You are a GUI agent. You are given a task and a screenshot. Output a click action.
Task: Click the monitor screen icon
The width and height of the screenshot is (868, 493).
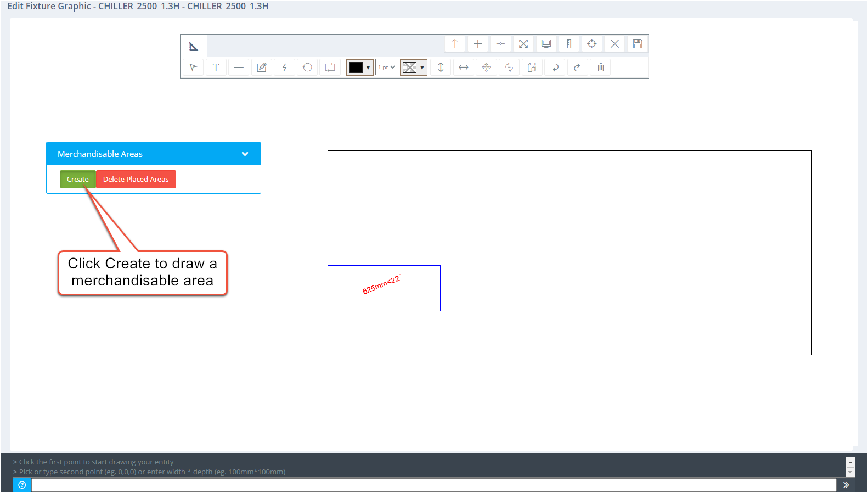click(546, 44)
